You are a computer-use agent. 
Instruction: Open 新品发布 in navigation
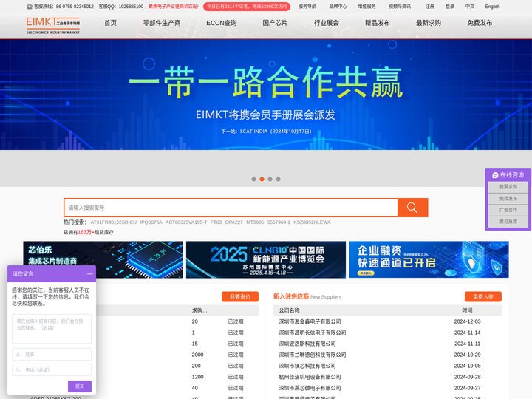pos(378,23)
